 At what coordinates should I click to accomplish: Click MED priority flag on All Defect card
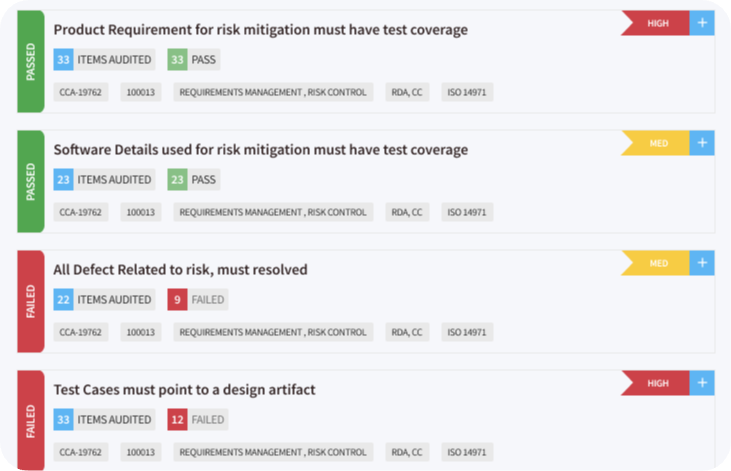[x=656, y=263]
